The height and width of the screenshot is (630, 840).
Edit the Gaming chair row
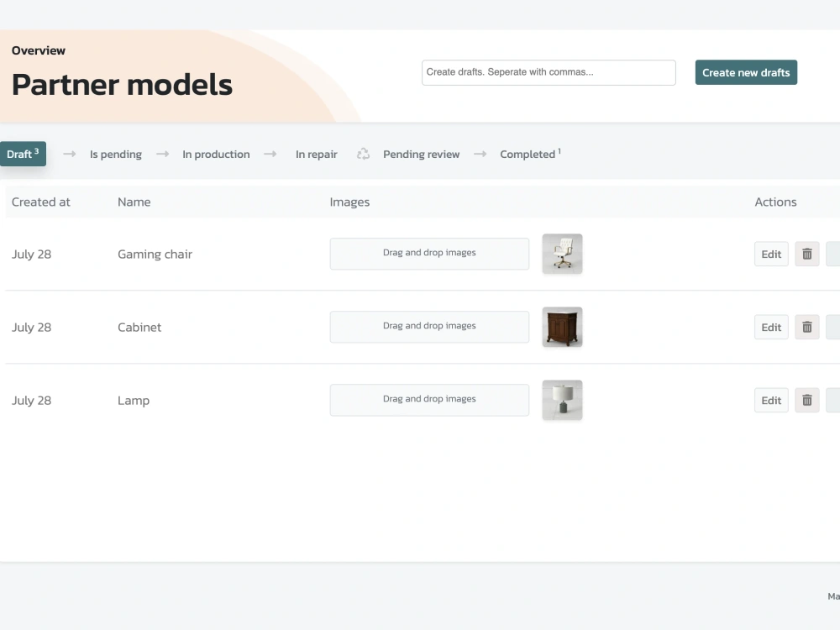[x=771, y=254]
